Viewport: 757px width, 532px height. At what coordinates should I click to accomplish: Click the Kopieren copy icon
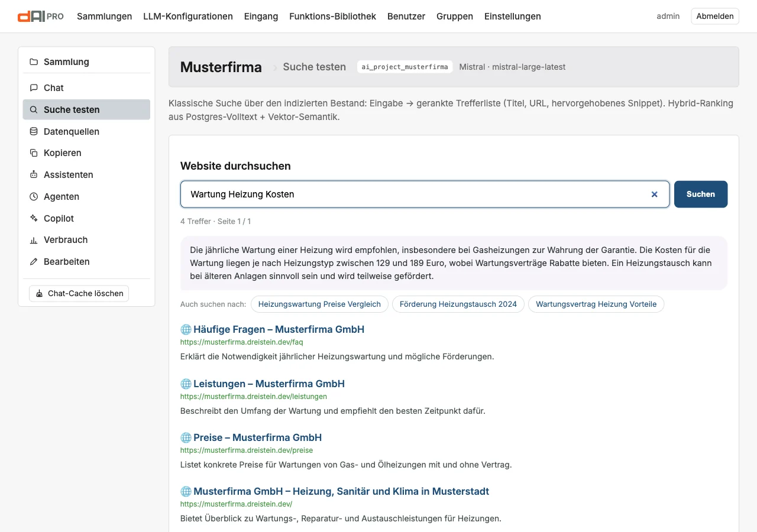tap(34, 153)
